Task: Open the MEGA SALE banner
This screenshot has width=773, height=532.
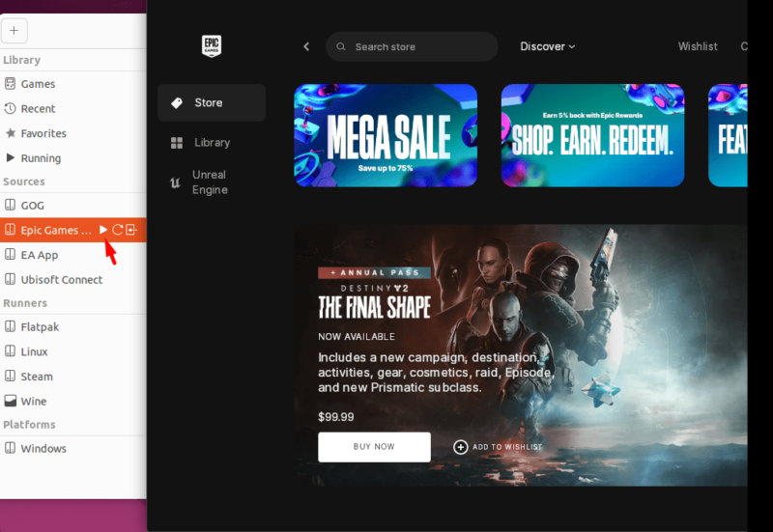Action: 386,135
